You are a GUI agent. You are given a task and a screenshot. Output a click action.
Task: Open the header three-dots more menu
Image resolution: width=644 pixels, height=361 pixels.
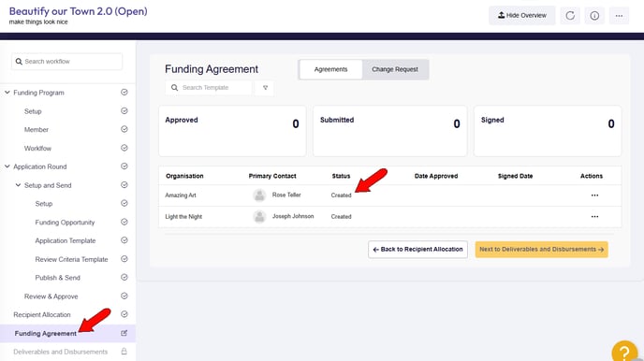619,16
